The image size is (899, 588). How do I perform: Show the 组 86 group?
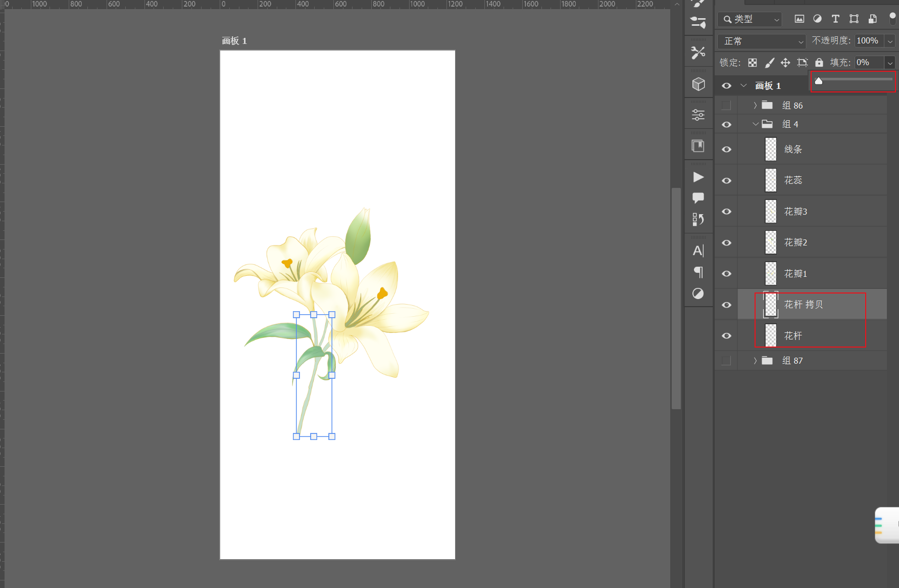click(726, 105)
